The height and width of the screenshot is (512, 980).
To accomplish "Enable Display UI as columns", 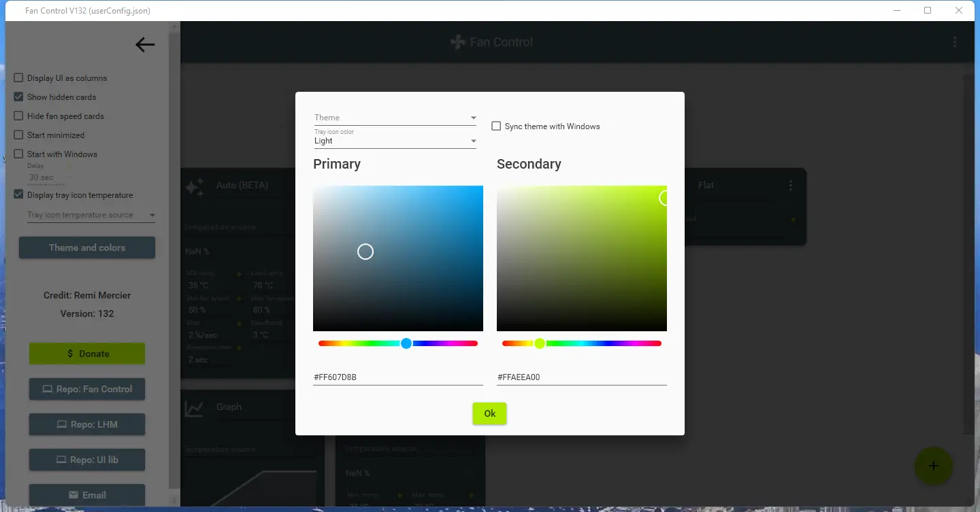I will pos(19,78).
